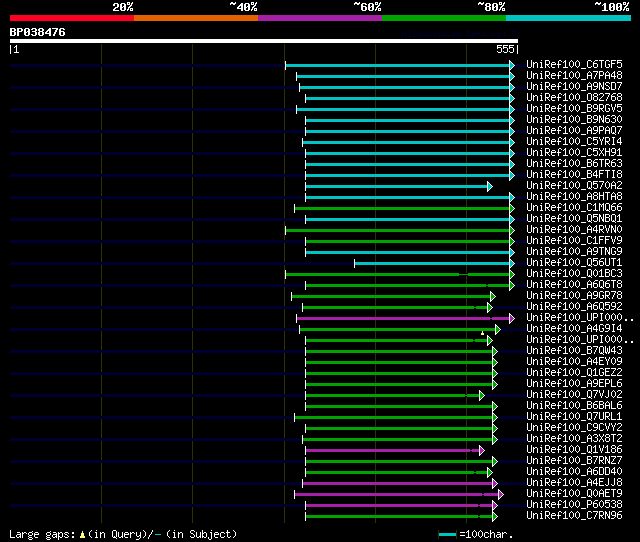Screen dimensions: 640x542
Task: Click the BP038476 query name
Action: tap(37, 32)
